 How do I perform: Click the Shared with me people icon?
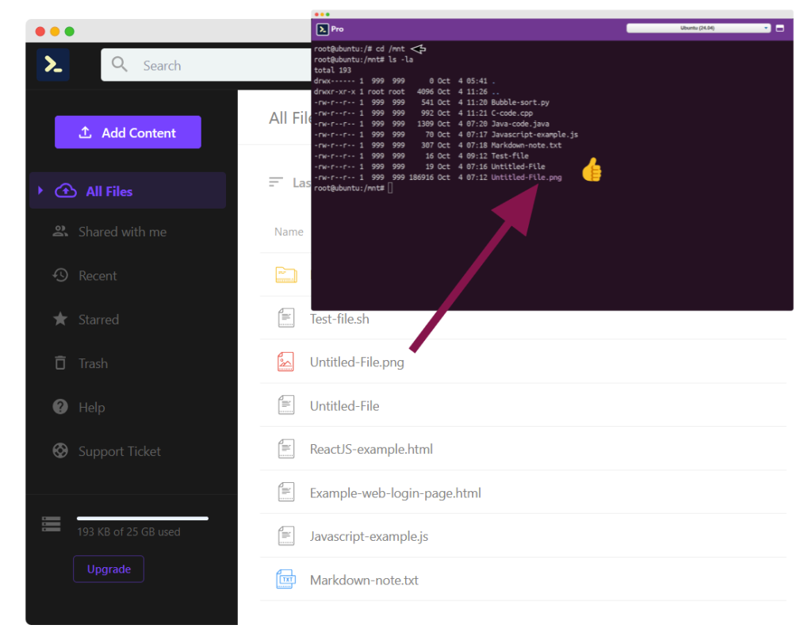coord(60,232)
